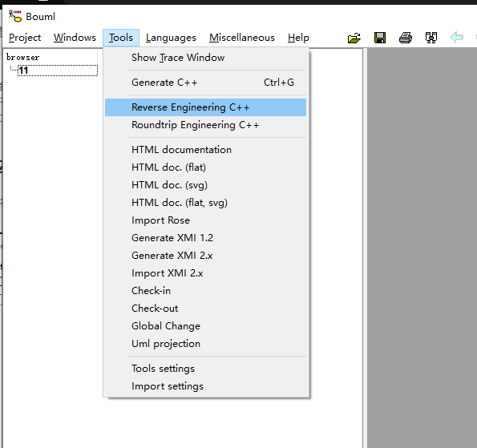The width and height of the screenshot is (477, 448).
Task: Choose Check-in tool
Action: tap(206, 291)
